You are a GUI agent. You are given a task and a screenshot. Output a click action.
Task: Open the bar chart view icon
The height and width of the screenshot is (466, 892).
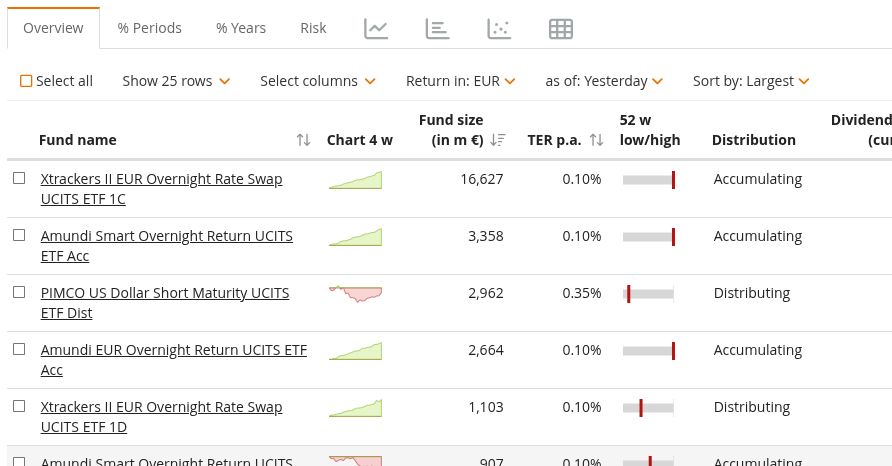coord(437,28)
